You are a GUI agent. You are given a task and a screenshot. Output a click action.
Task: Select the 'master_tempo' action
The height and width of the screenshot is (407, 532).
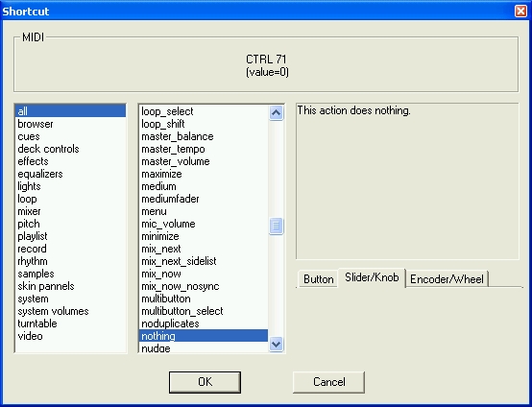click(x=173, y=149)
